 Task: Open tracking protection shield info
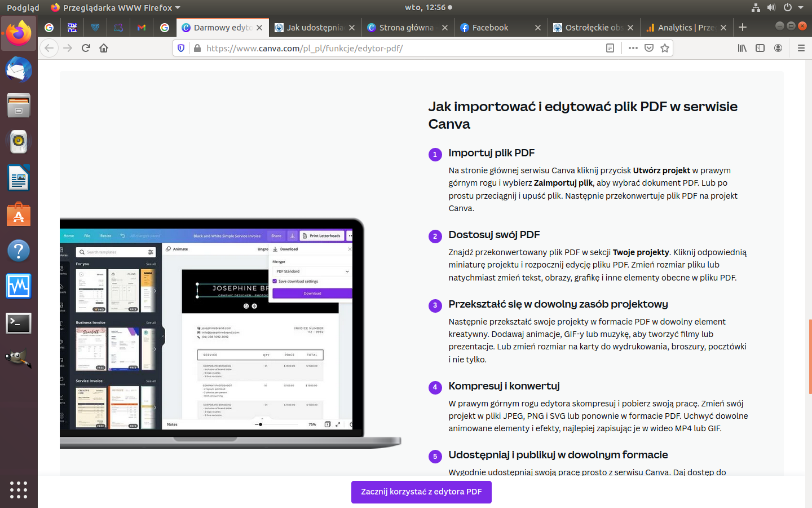pyautogui.click(x=181, y=48)
